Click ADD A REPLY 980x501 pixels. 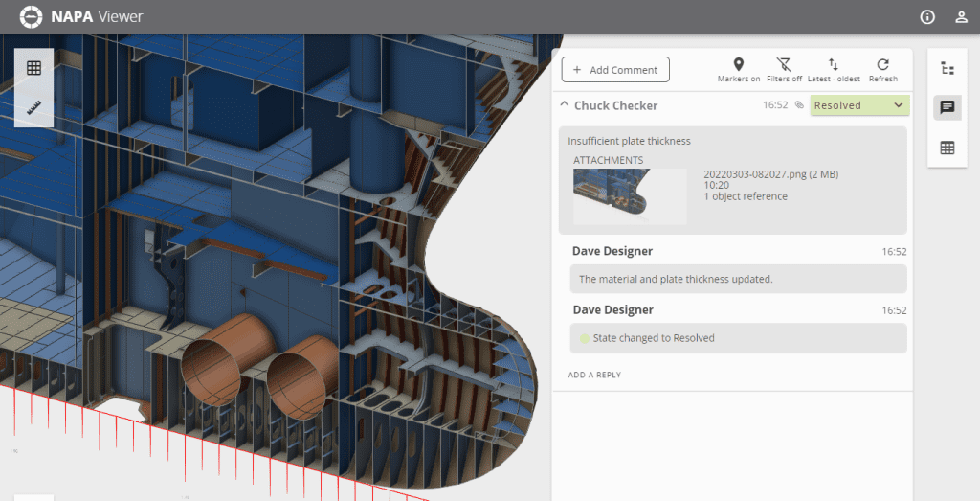point(594,375)
